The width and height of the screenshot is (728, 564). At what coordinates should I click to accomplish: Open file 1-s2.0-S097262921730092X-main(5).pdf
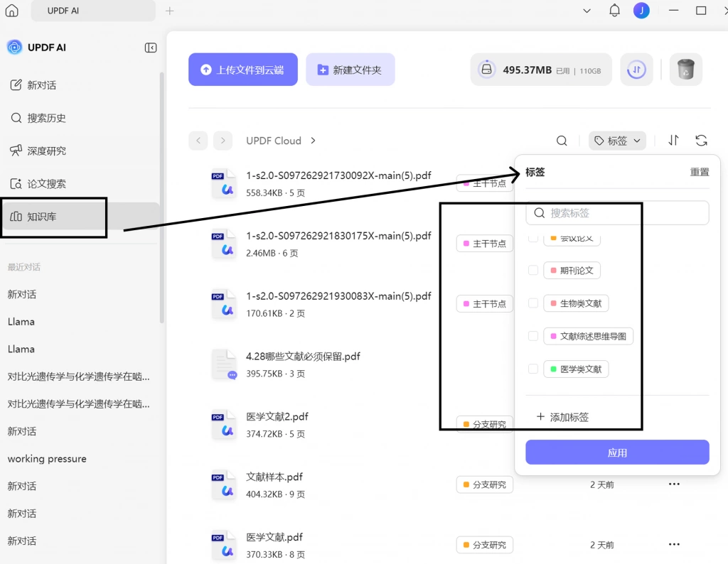[x=338, y=175]
